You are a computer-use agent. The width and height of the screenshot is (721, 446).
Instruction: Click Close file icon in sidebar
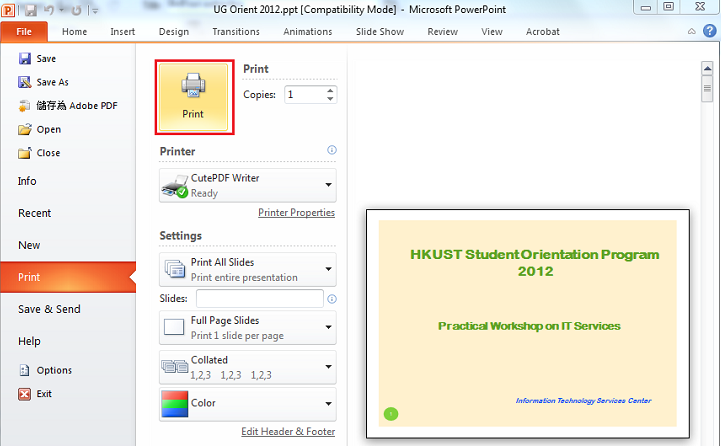(26, 153)
